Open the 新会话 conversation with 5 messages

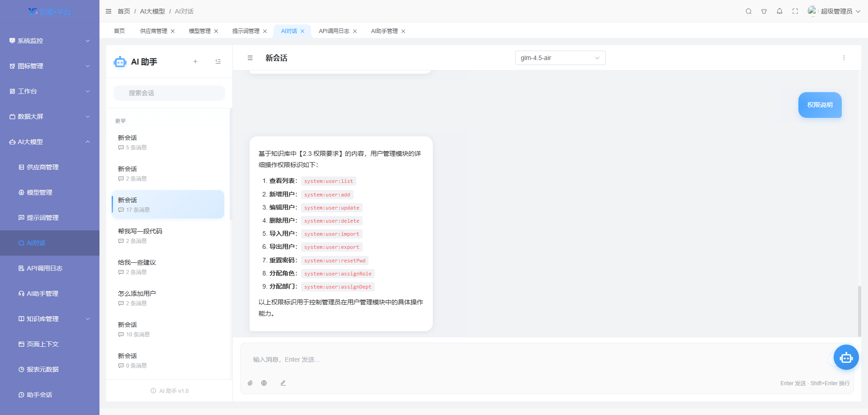click(168, 142)
